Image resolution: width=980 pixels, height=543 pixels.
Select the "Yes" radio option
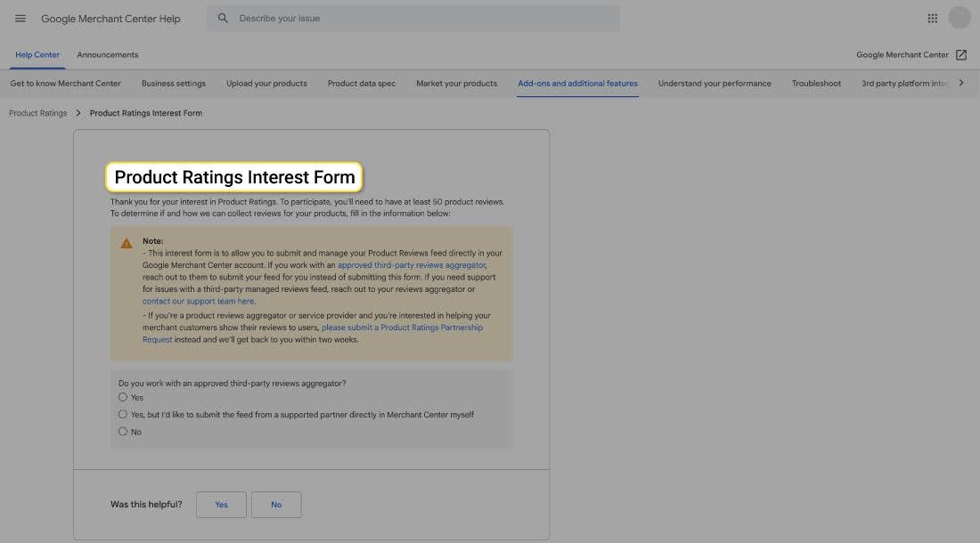click(x=123, y=397)
